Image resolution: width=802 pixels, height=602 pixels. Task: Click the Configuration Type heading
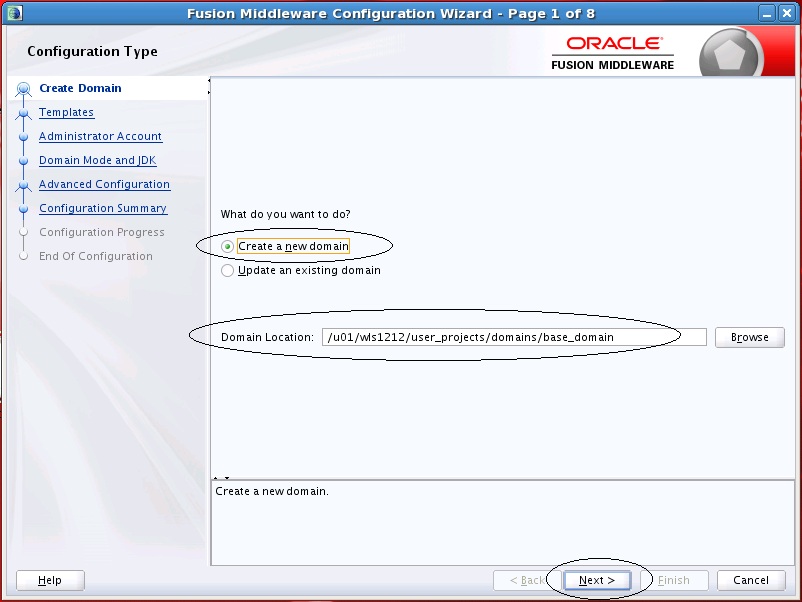click(92, 51)
